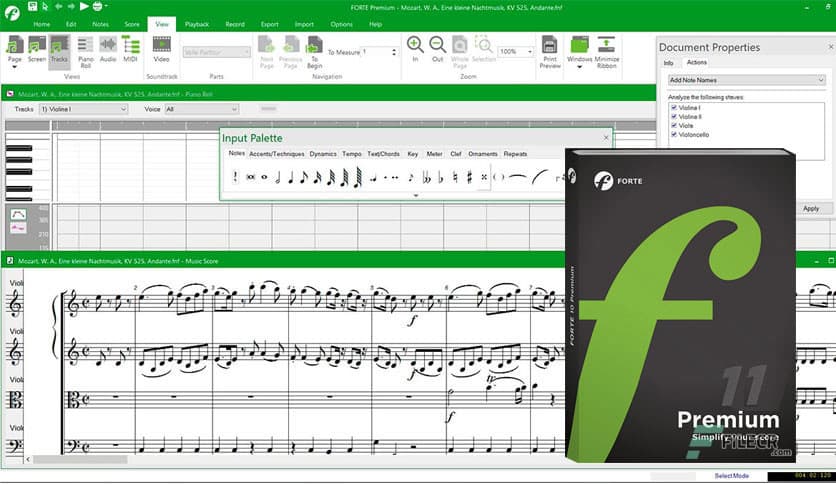Select the eighth note in Input Palette

click(304, 177)
